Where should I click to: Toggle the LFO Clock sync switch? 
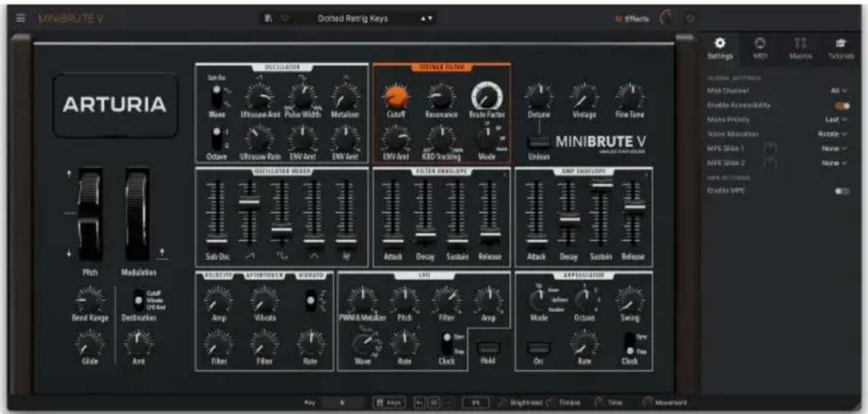coord(448,344)
